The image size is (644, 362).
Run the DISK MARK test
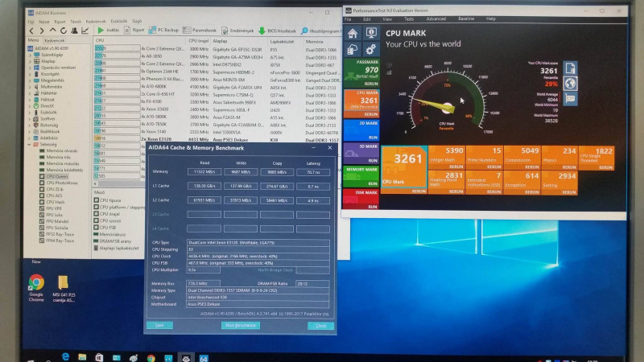pyautogui.click(x=361, y=199)
